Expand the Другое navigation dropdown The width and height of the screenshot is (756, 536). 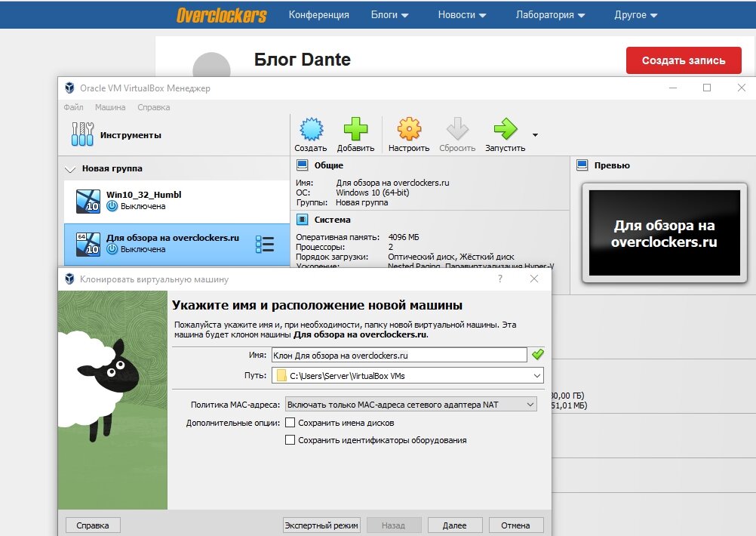(x=636, y=15)
